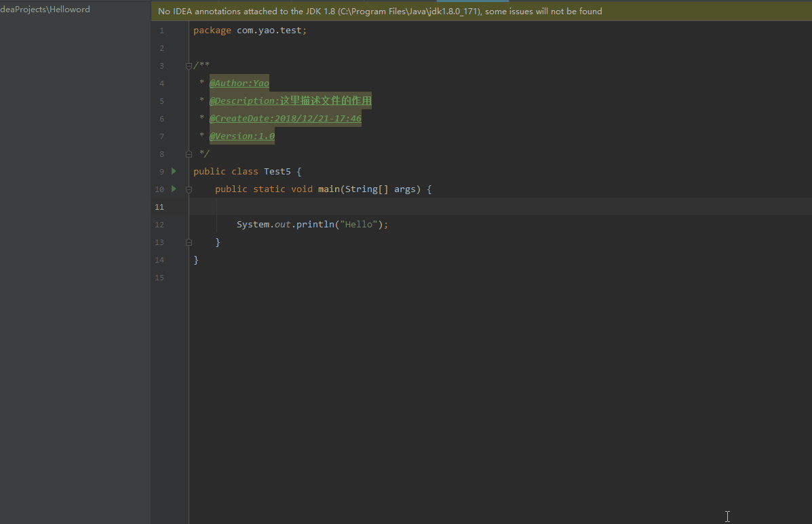Screen dimensions: 812x524
Task: Click closing brace on line 14
Action: pos(196,260)
